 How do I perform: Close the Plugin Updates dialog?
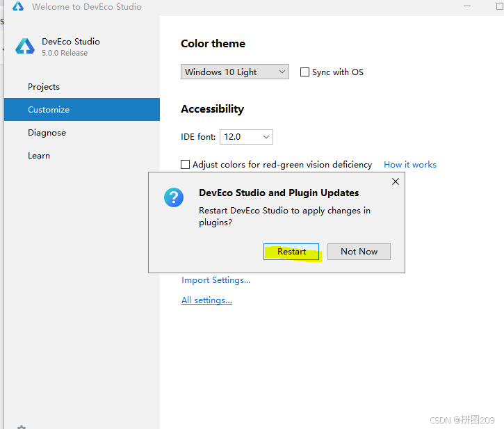pyautogui.click(x=396, y=181)
